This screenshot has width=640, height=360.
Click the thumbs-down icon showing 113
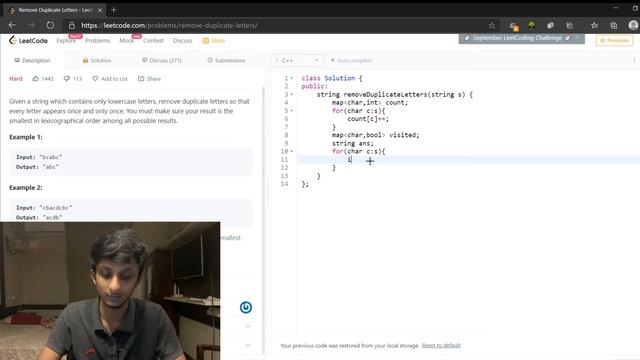[67, 78]
